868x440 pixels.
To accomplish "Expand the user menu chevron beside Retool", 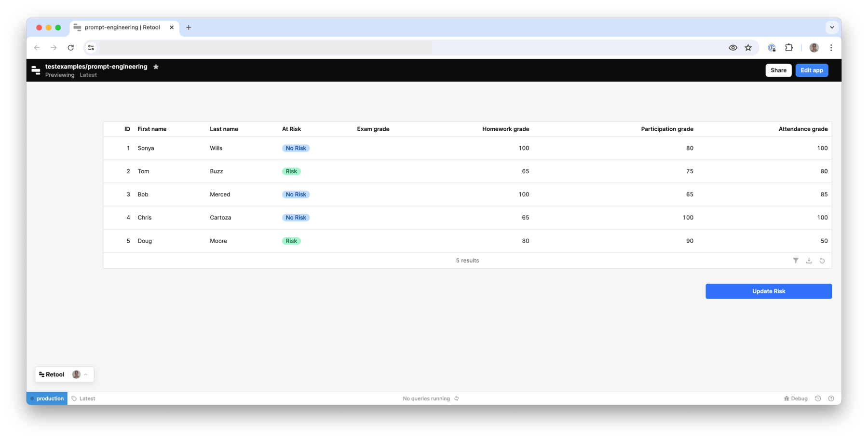I will pos(86,374).
